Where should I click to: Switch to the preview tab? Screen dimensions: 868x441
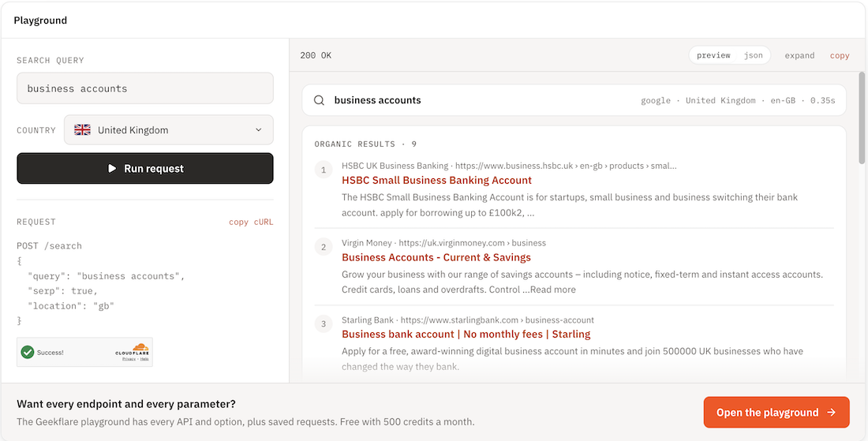point(713,55)
